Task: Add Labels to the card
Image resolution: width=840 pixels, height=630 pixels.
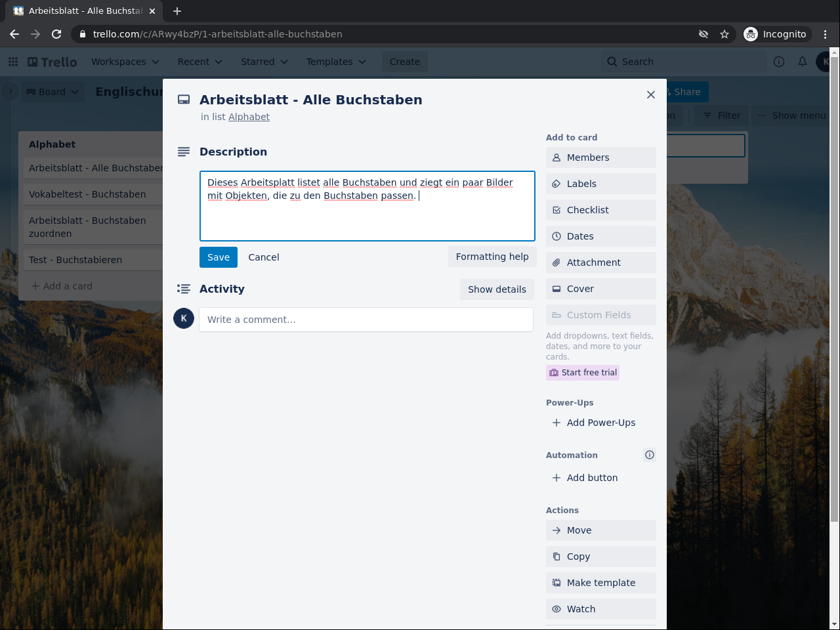Action: coord(601,184)
